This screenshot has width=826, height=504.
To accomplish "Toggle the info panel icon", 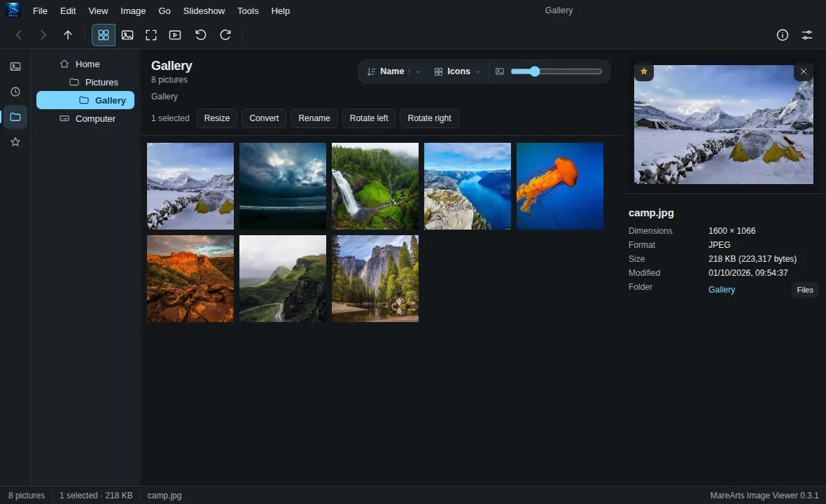I will 783,35.
